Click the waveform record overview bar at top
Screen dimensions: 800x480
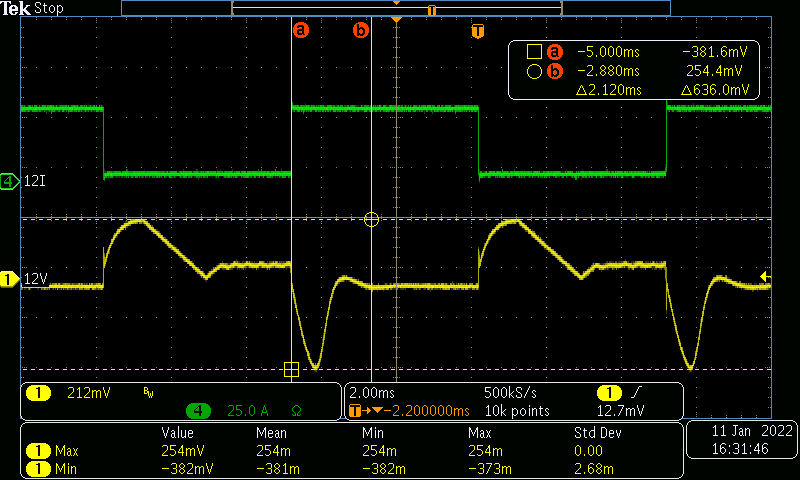click(395, 8)
